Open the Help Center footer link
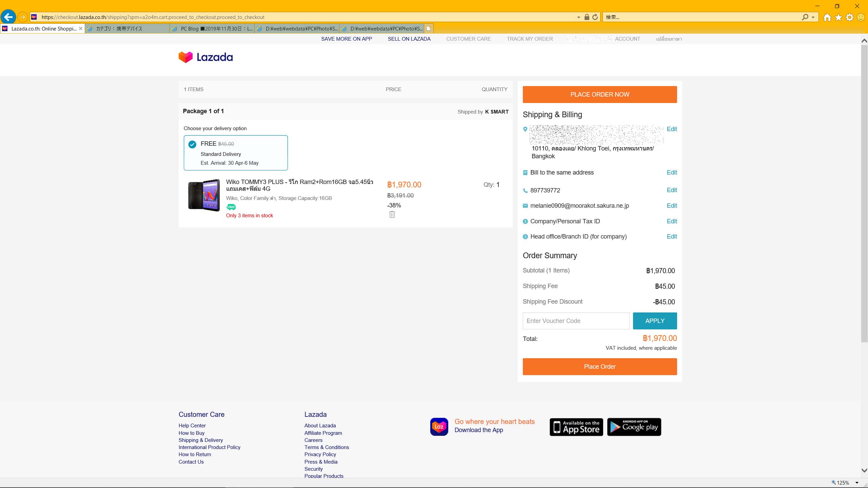The height and width of the screenshot is (488, 868). pos(192,426)
